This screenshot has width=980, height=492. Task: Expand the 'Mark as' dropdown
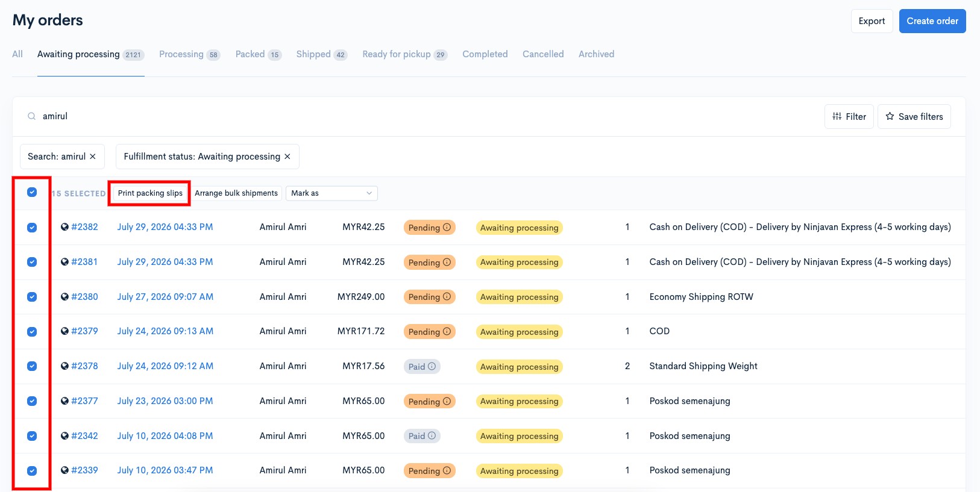331,193
